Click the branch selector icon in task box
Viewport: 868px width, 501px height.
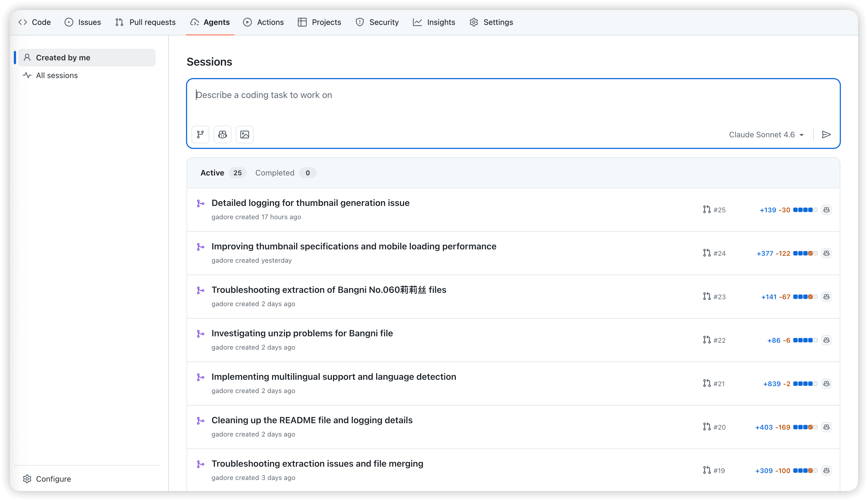[200, 134]
